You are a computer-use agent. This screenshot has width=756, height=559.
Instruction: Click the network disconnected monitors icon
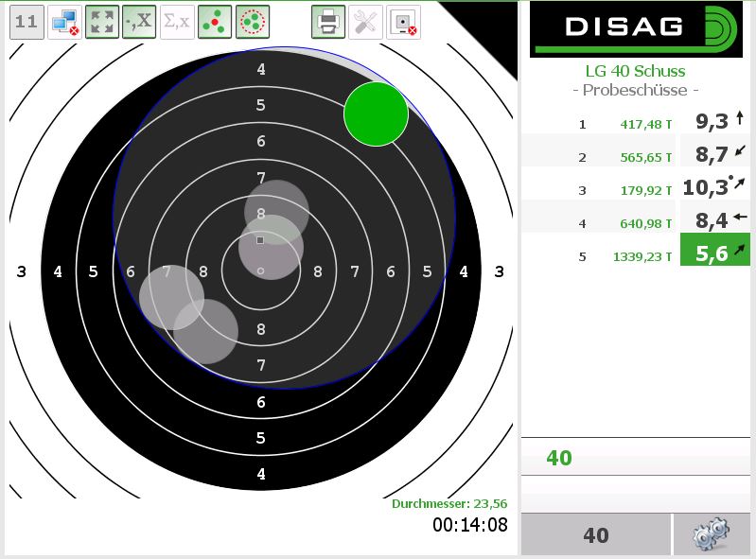pyautogui.click(x=64, y=22)
